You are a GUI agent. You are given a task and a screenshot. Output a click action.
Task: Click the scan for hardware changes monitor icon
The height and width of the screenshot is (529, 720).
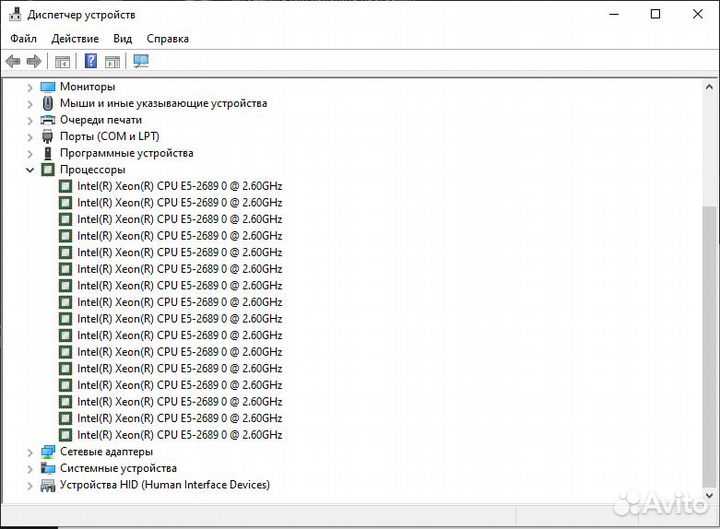point(141,61)
